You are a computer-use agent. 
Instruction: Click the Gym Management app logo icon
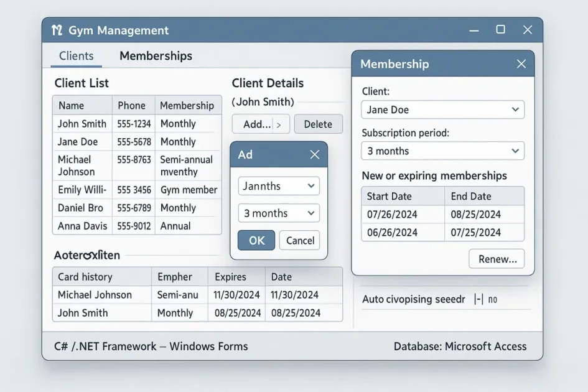tap(57, 30)
